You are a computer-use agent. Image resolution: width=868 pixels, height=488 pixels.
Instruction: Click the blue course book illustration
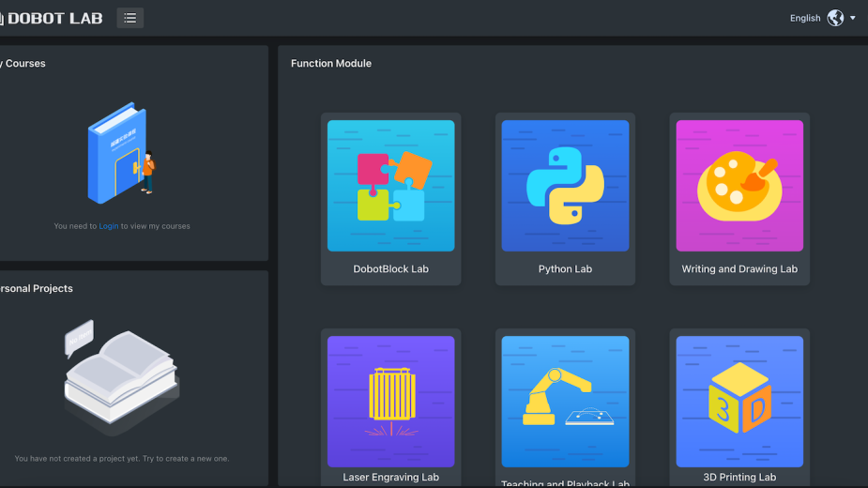coord(122,153)
